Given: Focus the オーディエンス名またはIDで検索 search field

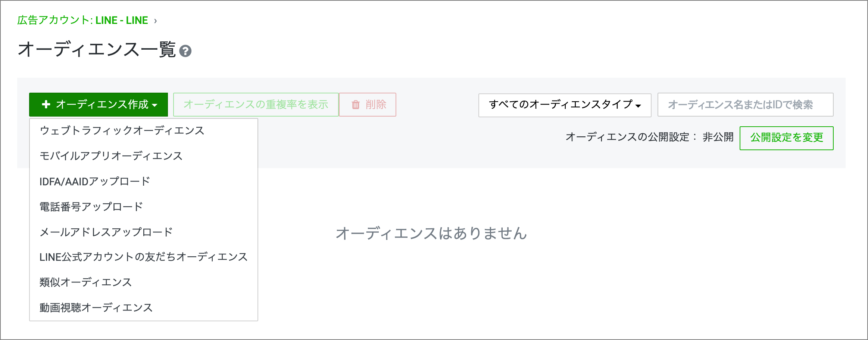Looking at the screenshot, I should [745, 105].
